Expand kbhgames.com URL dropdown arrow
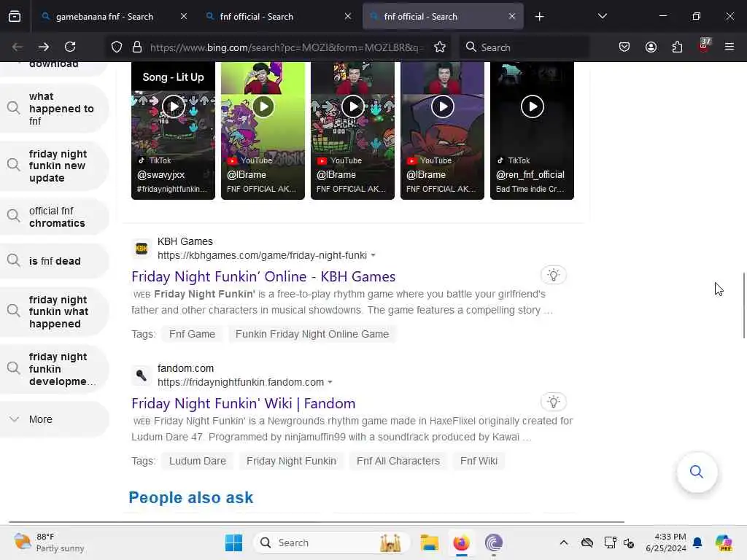This screenshot has width=747, height=560. (373, 256)
